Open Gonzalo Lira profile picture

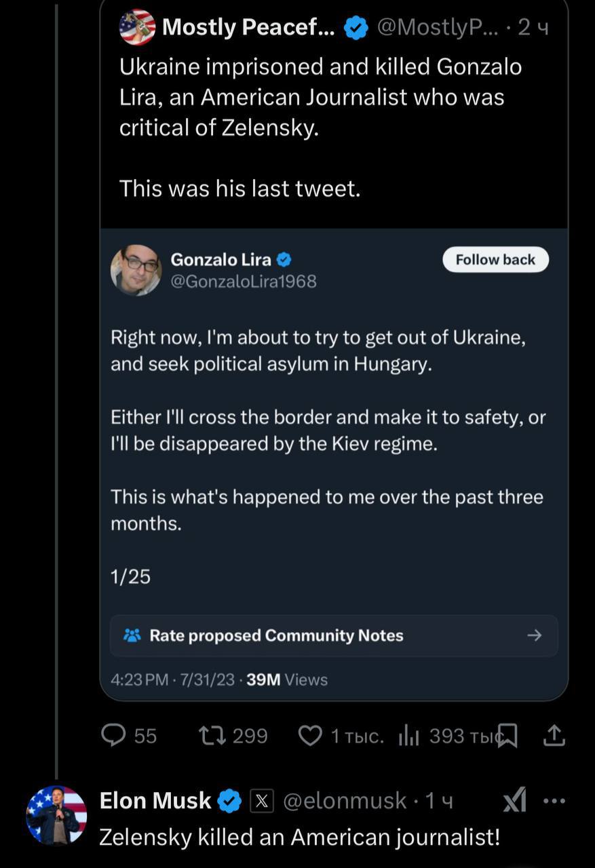point(136,269)
